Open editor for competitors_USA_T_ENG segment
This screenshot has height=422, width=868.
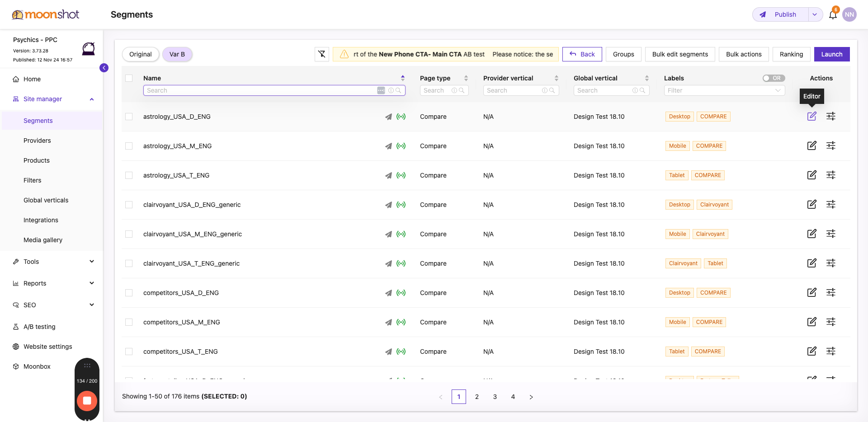click(x=812, y=351)
